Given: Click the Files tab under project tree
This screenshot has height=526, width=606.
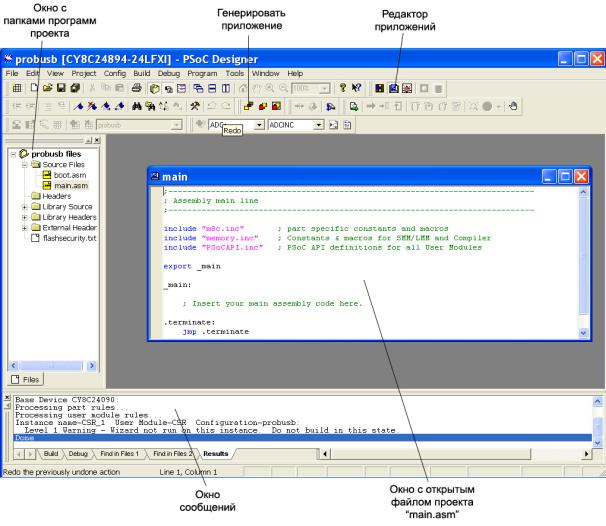Looking at the screenshot, I should (26, 380).
